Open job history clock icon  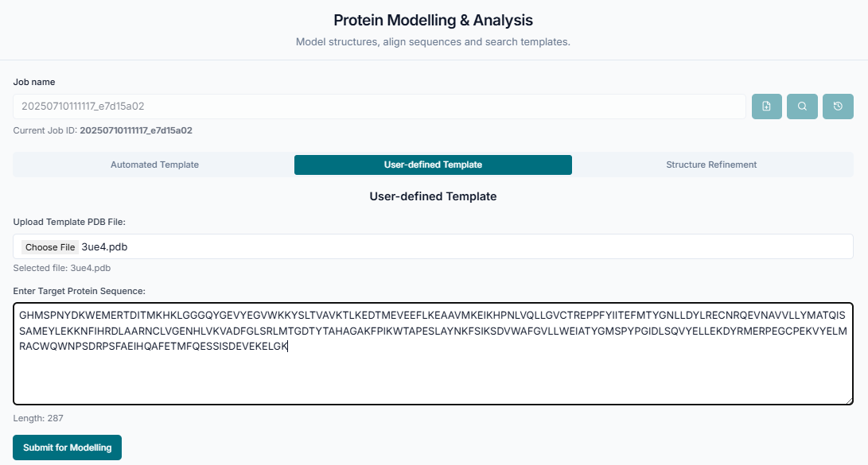[x=838, y=107]
